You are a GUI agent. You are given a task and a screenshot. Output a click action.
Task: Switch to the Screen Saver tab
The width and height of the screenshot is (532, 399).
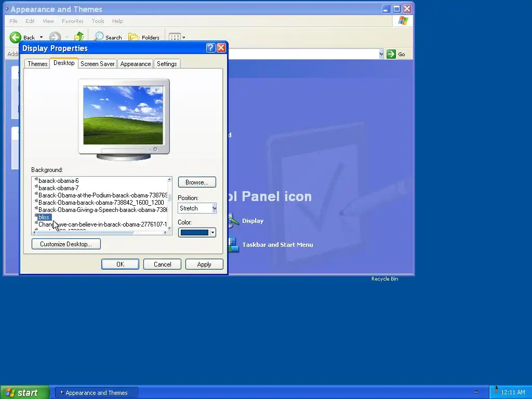tap(97, 64)
